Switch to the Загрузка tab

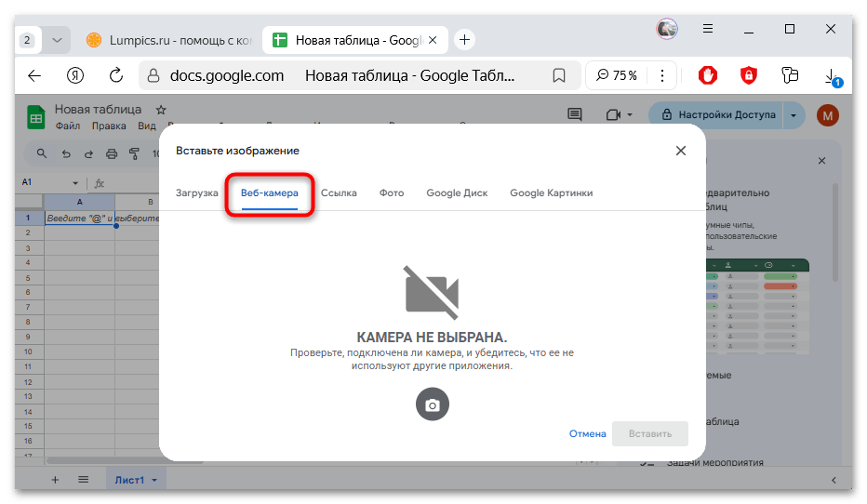point(197,192)
